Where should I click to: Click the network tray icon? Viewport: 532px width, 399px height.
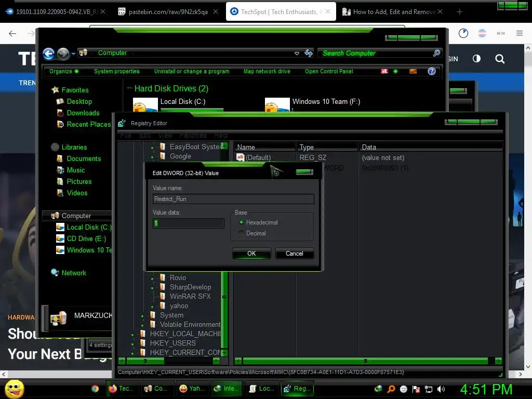point(429,389)
